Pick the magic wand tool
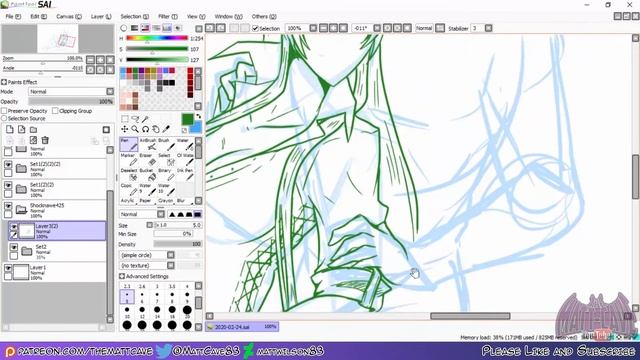The image size is (640, 360). click(145, 119)
